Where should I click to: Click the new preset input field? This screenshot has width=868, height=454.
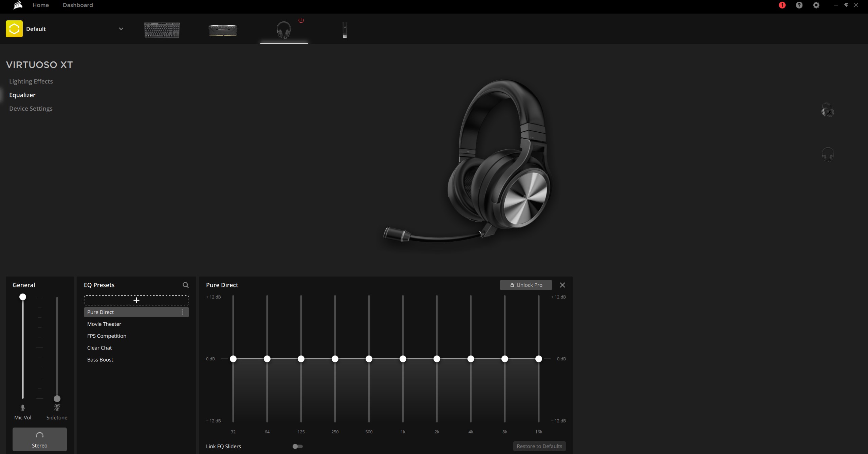[136, 300]
